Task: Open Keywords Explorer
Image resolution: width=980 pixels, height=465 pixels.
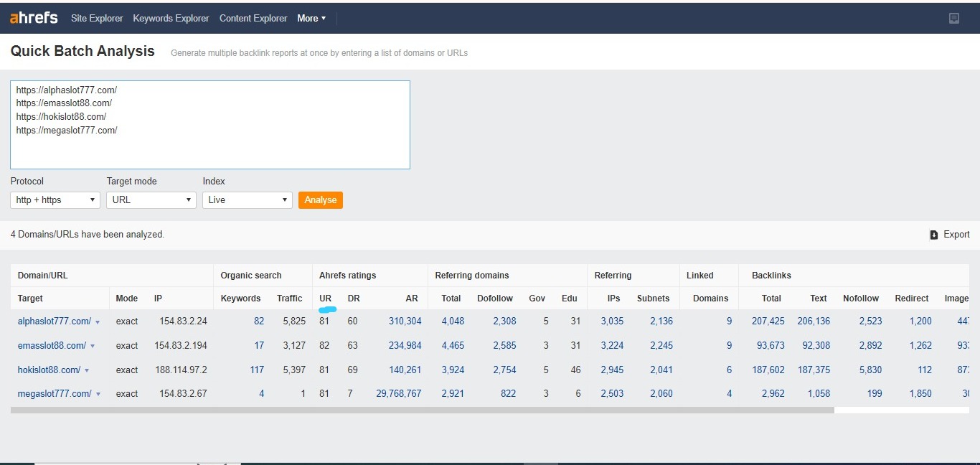Action: pyautogui.click(x=171, y=19)
